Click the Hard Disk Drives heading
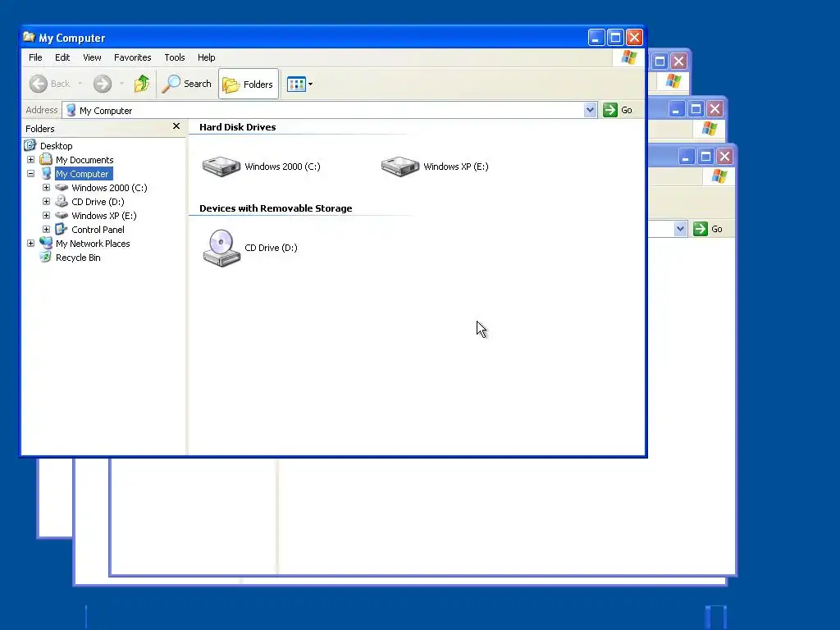 [237, 127]
